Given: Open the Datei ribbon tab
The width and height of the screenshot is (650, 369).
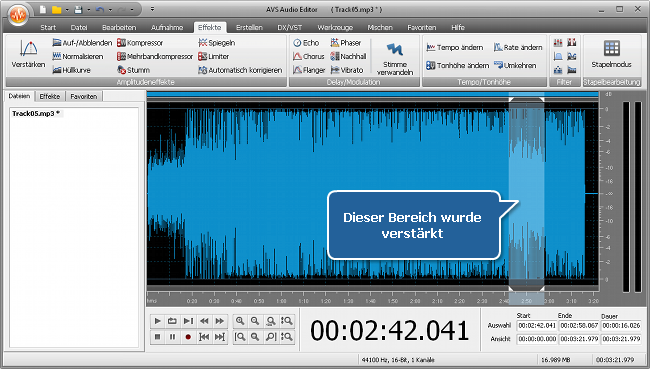Looking at the screenshot, I should (79, 27).
